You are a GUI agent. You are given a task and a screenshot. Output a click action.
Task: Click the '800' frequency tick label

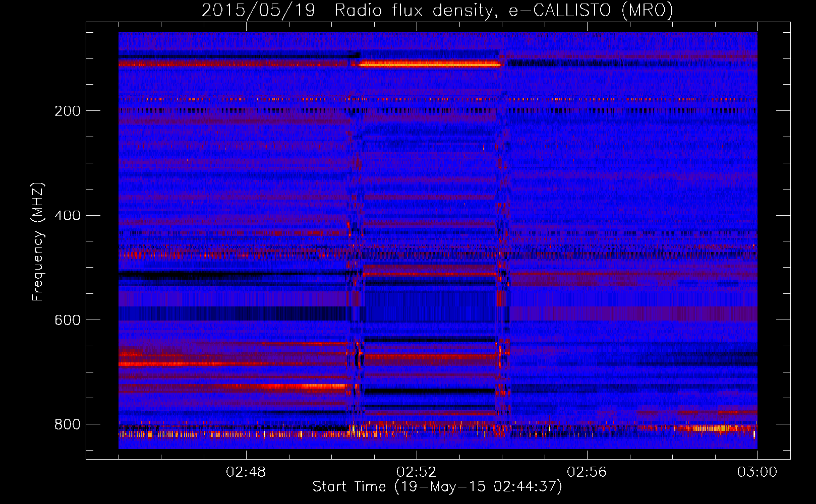click(68, 424)
